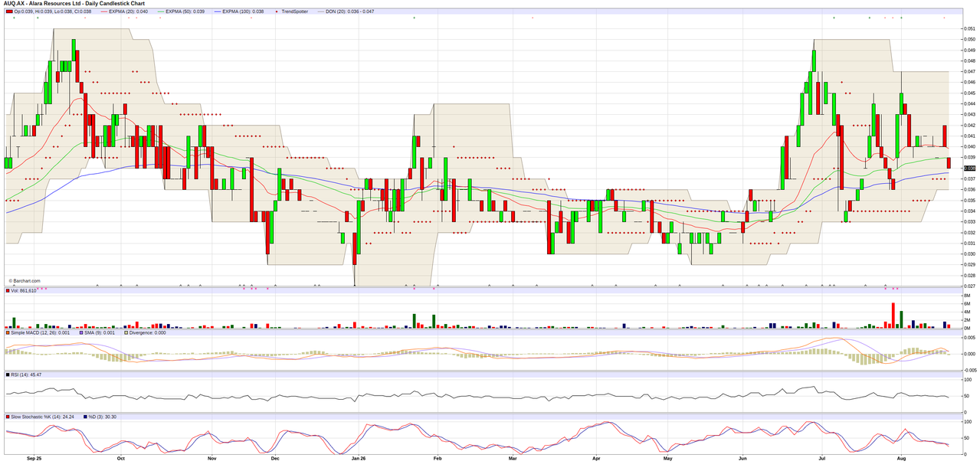
Task: Click the Slow Stochastic %K (14) legend label
Action: 42,417
